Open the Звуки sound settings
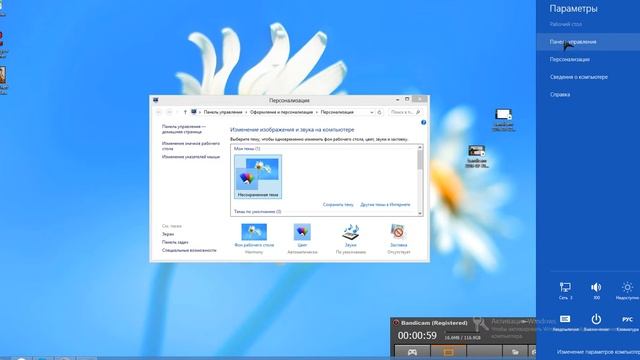Viewport: 640px width, 360px height. [x=351, y=238]
